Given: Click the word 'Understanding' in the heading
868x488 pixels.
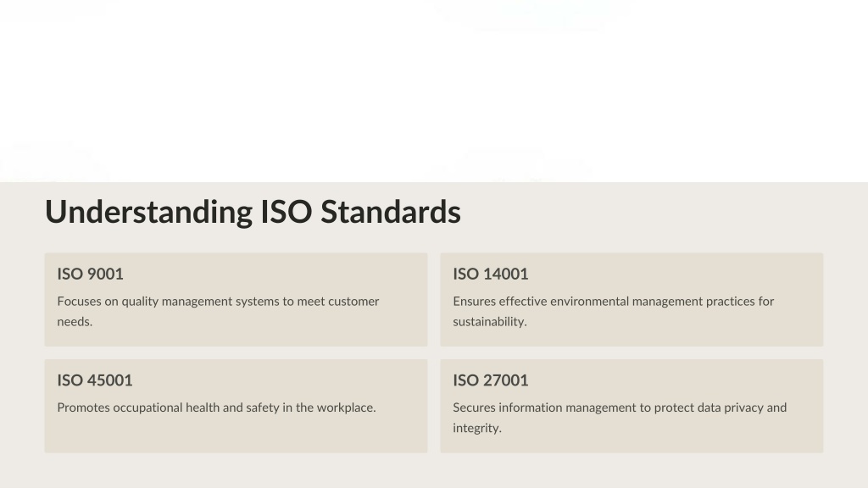Looking at the screenshot, I should [149, 213].
